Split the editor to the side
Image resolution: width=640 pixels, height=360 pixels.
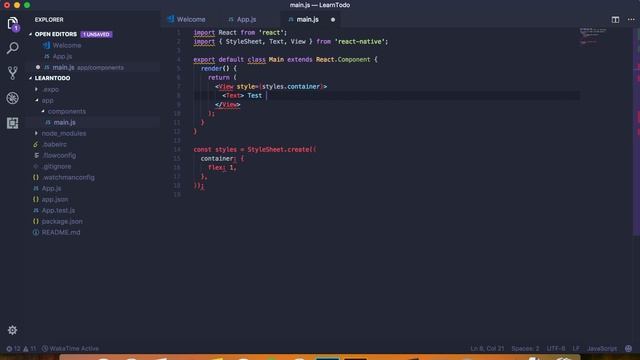coord(615,20)
